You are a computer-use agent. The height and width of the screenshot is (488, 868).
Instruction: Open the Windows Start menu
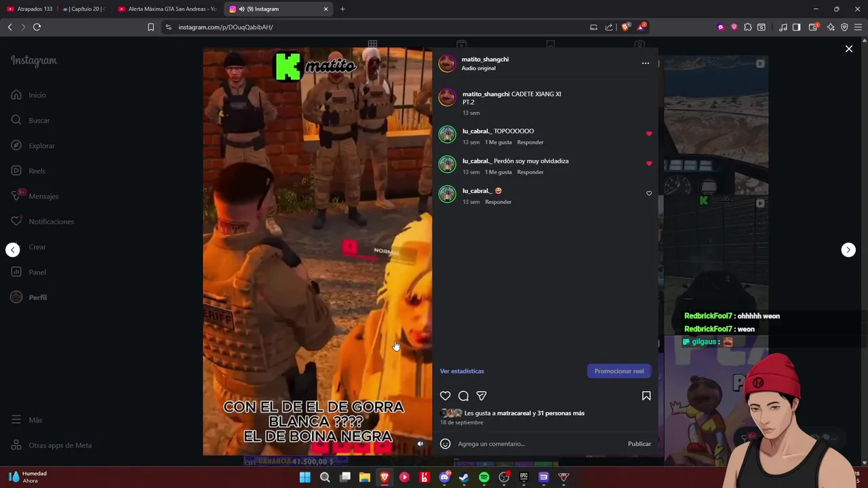coord(305,477)
